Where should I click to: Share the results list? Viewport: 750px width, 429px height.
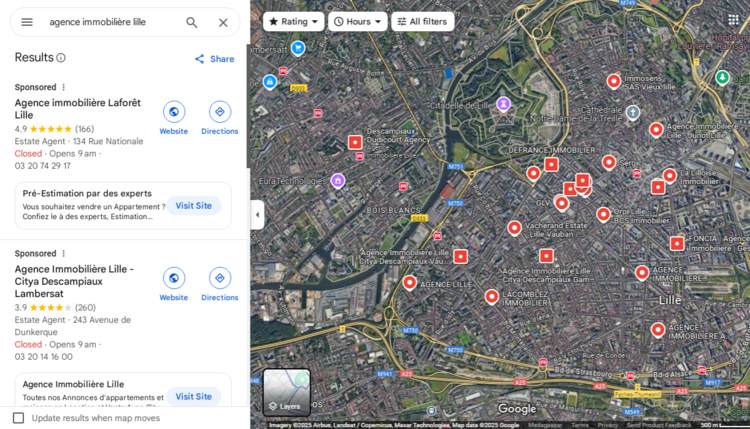pyautogui.click(x=214, y=59)
